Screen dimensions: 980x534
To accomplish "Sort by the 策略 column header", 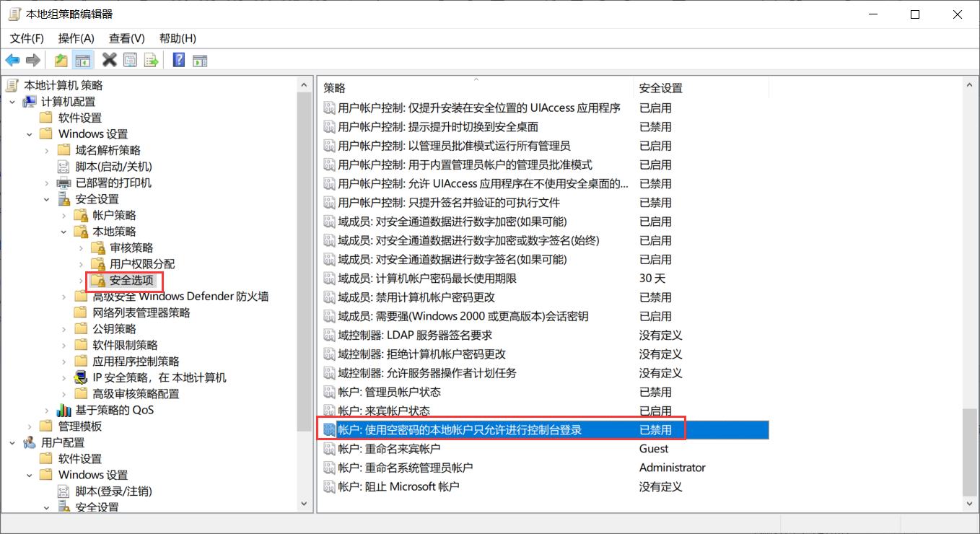I will tap(476, 88).
